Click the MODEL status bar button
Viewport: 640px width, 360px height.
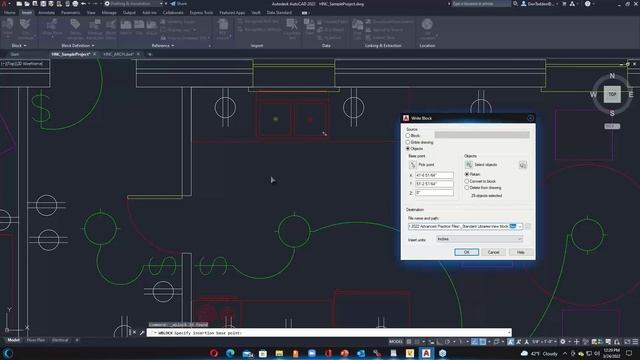click(396, 342)
